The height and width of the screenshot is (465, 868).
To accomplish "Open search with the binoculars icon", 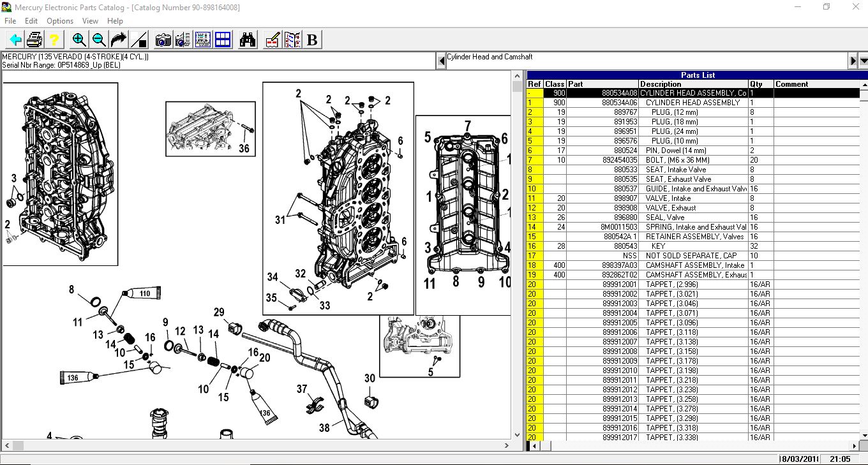I will [248, 40].
